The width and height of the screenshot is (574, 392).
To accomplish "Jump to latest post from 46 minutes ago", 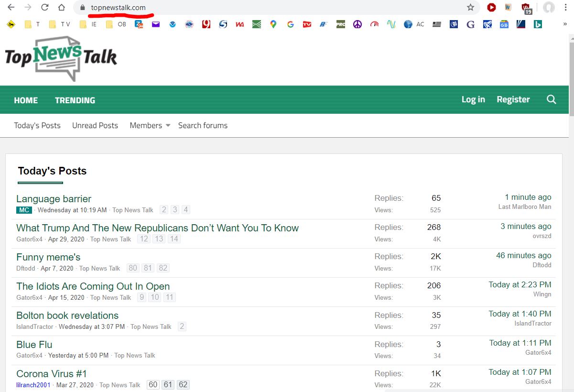I will [524, 255].
